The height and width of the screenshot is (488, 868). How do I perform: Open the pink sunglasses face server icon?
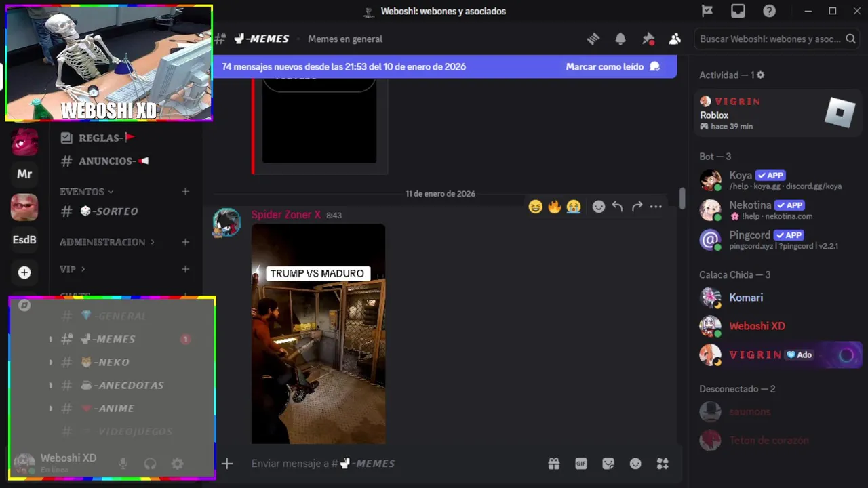[24, 207]
